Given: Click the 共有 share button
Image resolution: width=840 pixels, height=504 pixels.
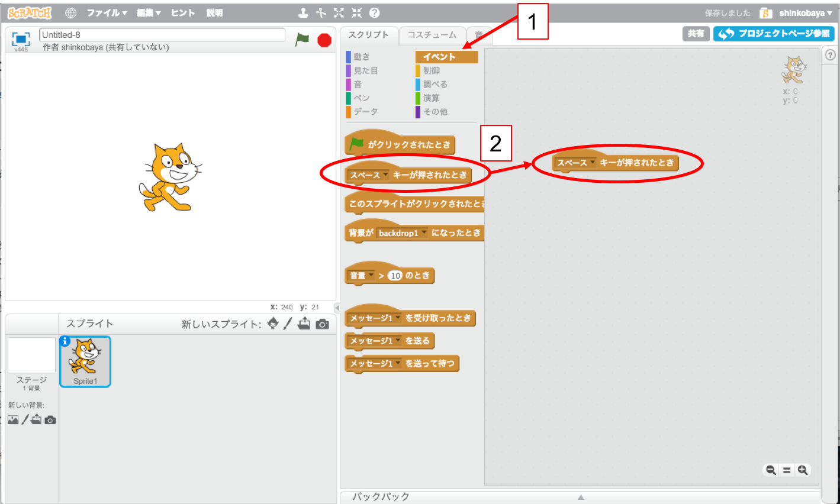Looking at the screenshot, I should 696,34.
